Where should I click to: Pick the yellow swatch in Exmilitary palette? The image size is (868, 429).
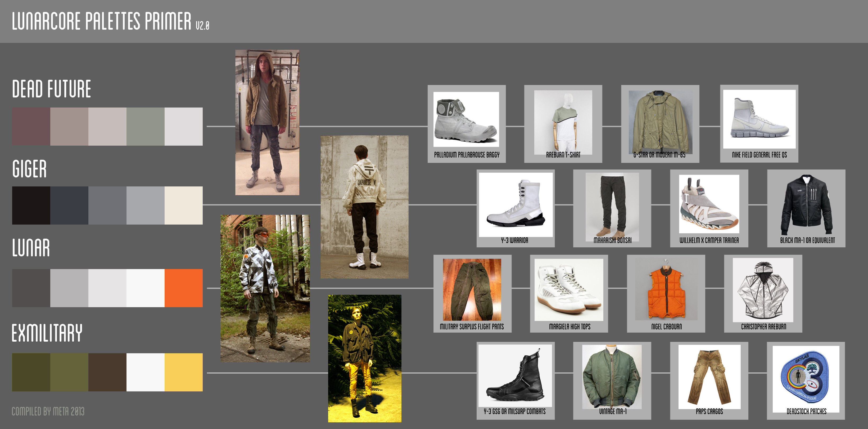(184, 372)
